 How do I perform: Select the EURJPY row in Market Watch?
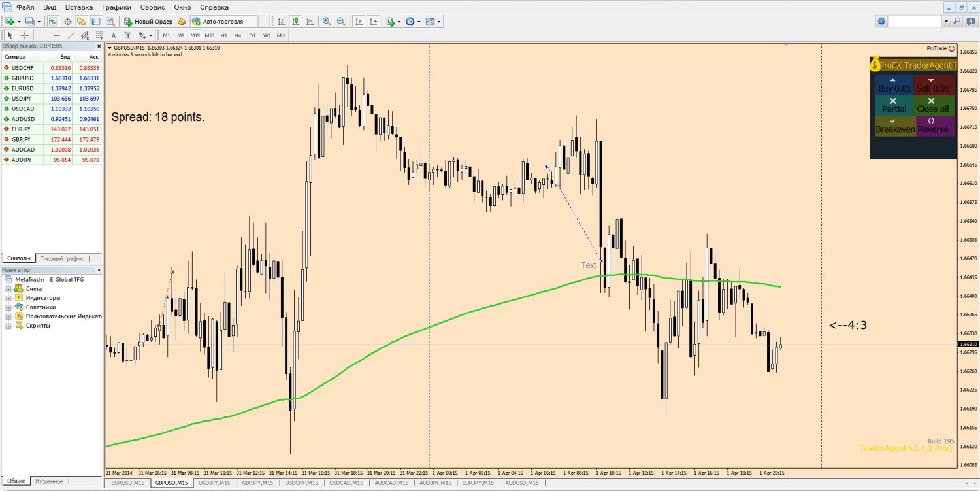pyautogui.click(x=52, y=129)
